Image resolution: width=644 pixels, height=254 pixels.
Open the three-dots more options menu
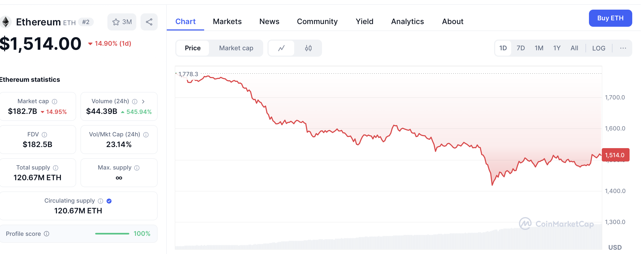pyautogui.click(x=623, y=48)
